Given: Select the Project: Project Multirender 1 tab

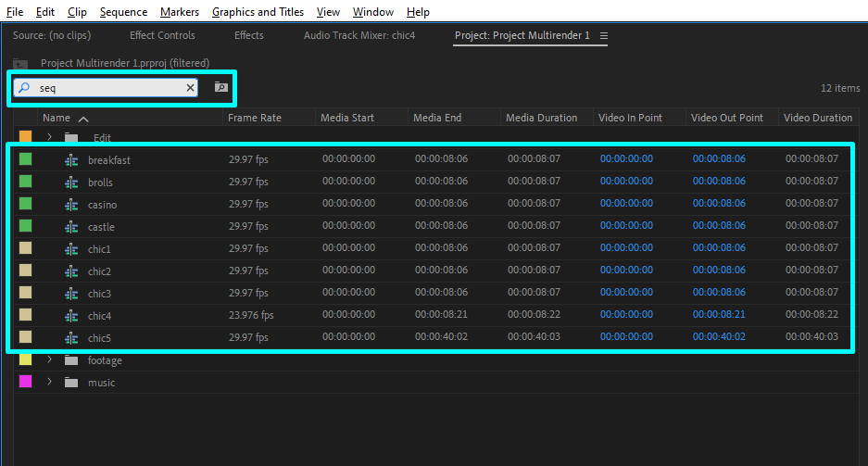Looking at the screenshot, I should 522,35.
